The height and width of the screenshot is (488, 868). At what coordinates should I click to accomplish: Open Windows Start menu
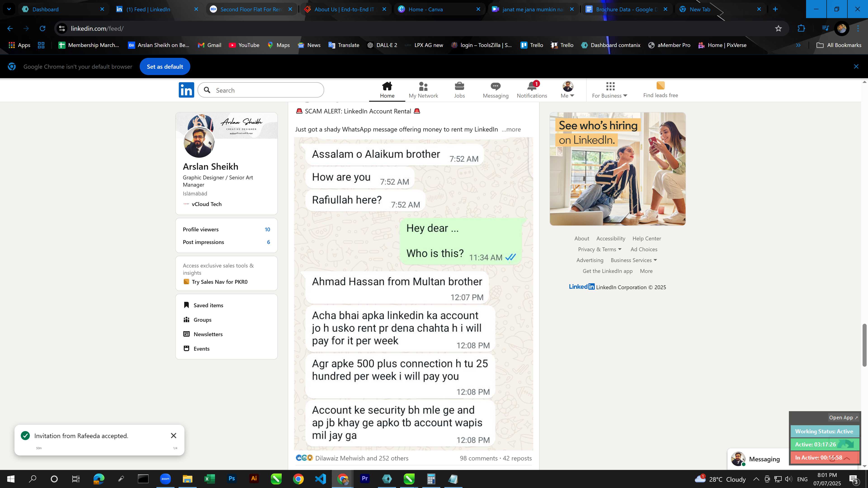10,479
